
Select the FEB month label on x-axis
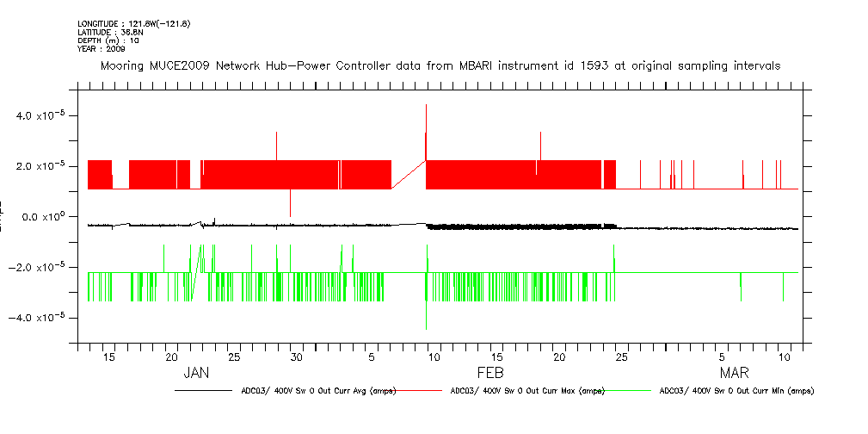click(x=489, y=373)
